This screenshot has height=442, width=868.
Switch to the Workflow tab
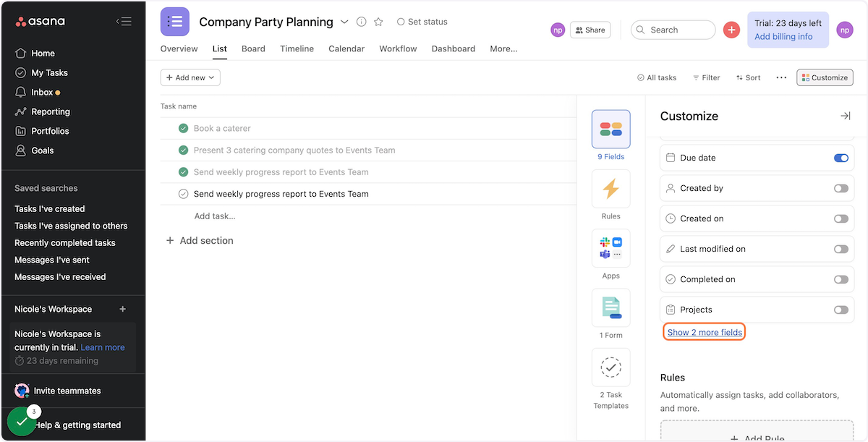[398, 48]
